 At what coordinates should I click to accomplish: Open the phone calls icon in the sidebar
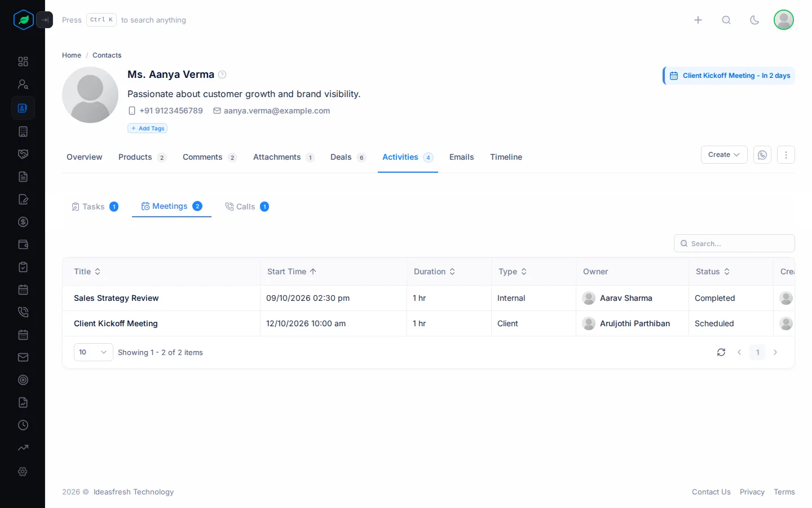click(23, 312)
